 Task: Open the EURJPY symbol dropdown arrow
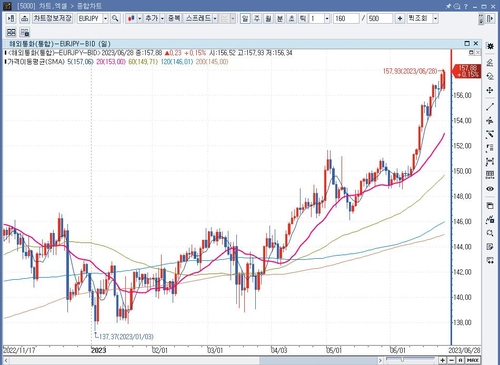click(x=105, y=18)
